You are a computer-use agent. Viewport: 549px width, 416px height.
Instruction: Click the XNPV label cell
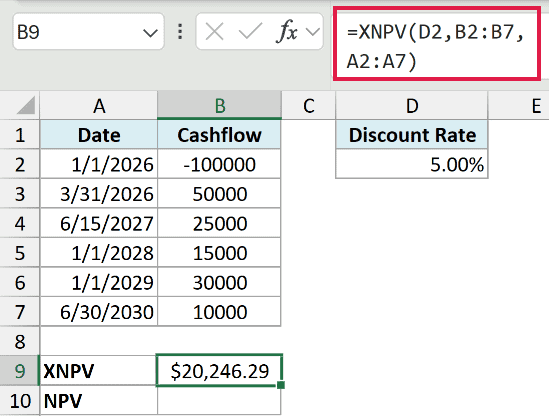coord(99,371)
